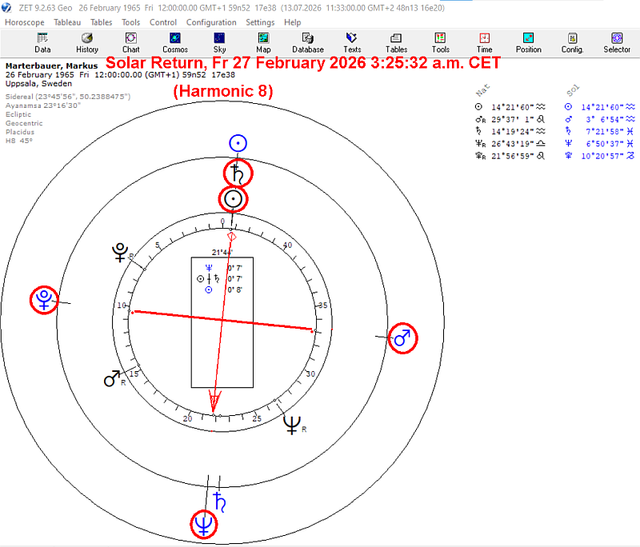640x547 pixels.
Task: Click solar Saturn position 7°21'58" row
Action: 600,131
